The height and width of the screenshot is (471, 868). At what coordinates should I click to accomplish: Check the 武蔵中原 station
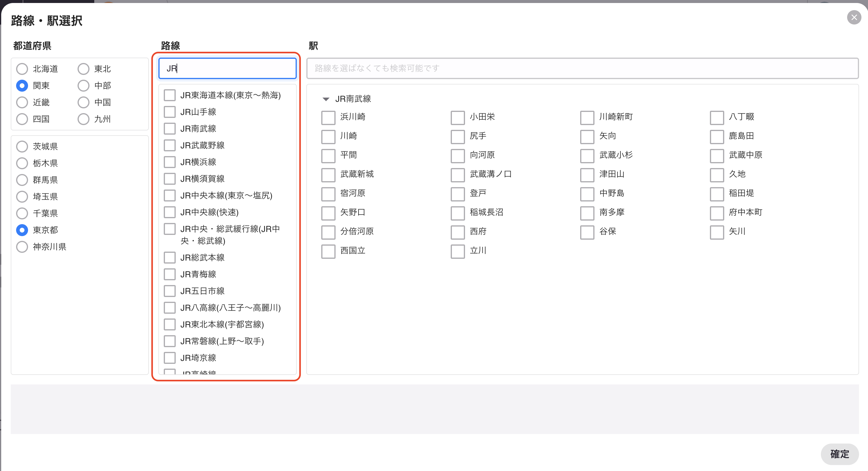(x=717, y=156)
